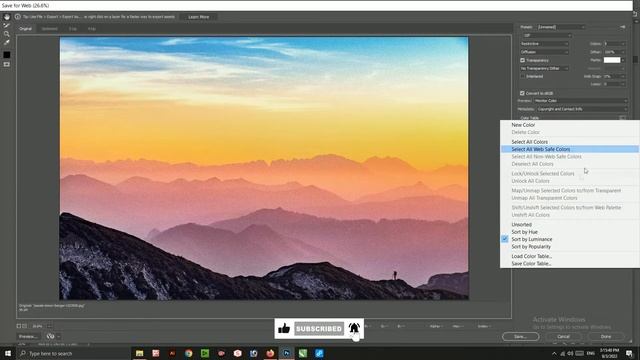Switch to the 4-Up tab
Image resolution: width=640 pixels, height=360 pixels.
point(92,29)
